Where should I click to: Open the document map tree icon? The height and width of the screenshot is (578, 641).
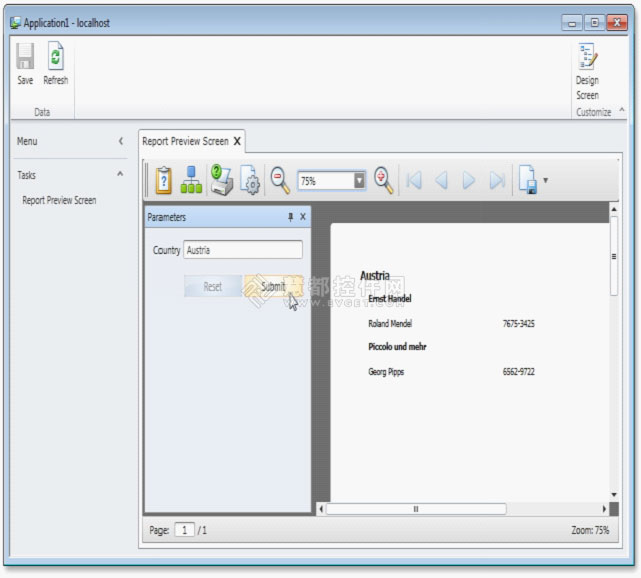191,180
